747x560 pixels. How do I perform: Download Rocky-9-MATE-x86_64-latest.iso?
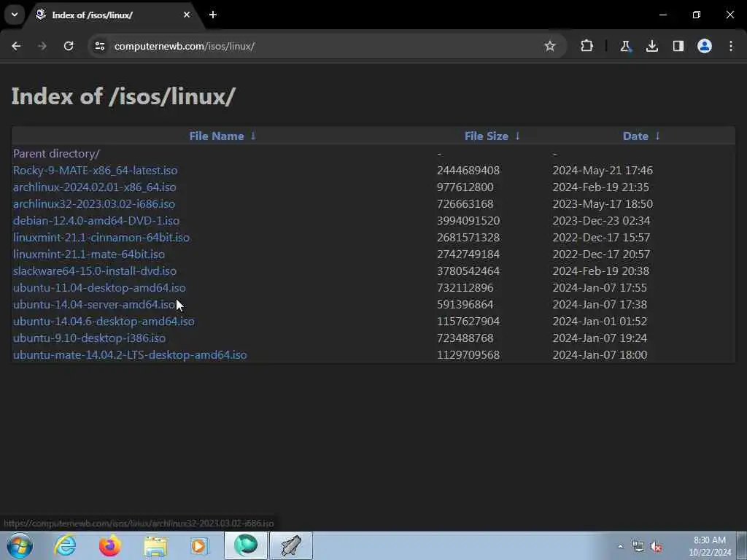(x=96, y=171)
